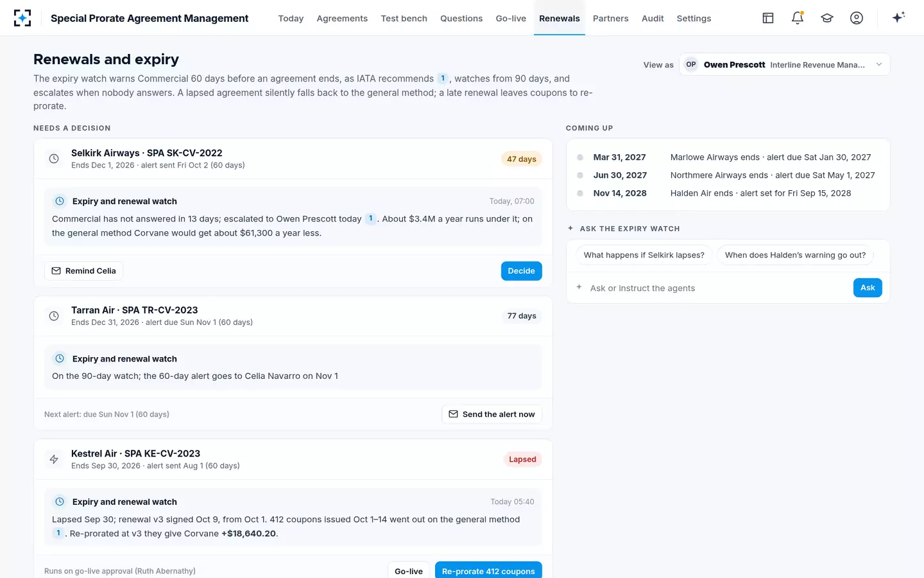Click the 47 days badge
The width and height of the screenshot is (924, 578).
[521, 159]
